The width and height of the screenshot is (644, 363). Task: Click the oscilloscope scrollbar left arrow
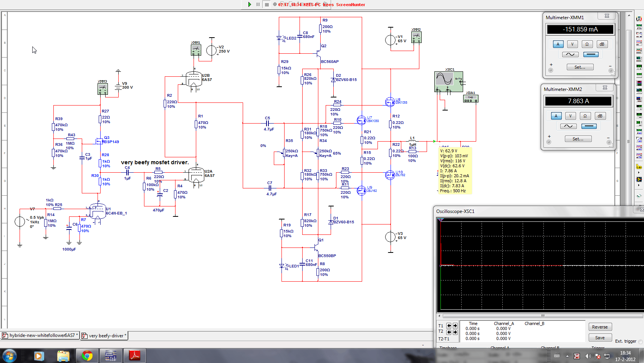[x=440, y=316]
